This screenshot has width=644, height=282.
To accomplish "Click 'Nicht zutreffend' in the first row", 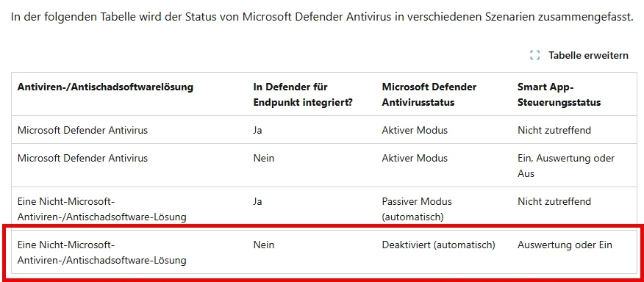I will click(554, 130).
